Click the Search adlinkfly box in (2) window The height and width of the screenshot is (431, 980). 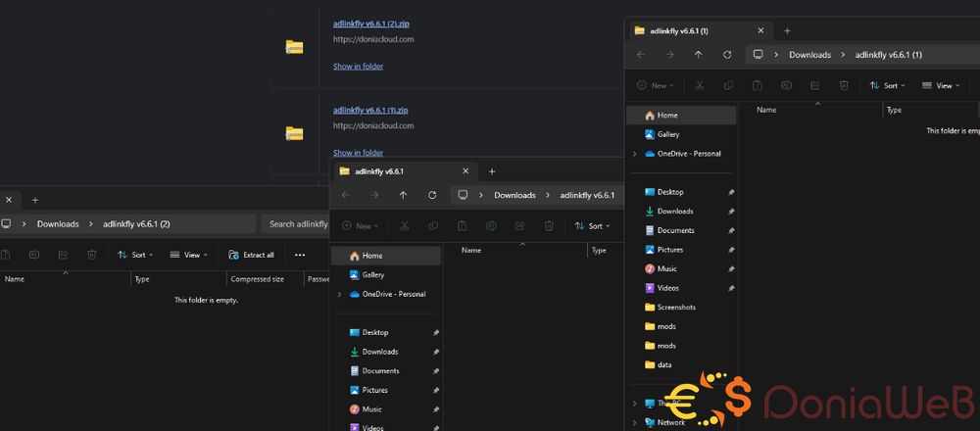[x=298, y=224]
